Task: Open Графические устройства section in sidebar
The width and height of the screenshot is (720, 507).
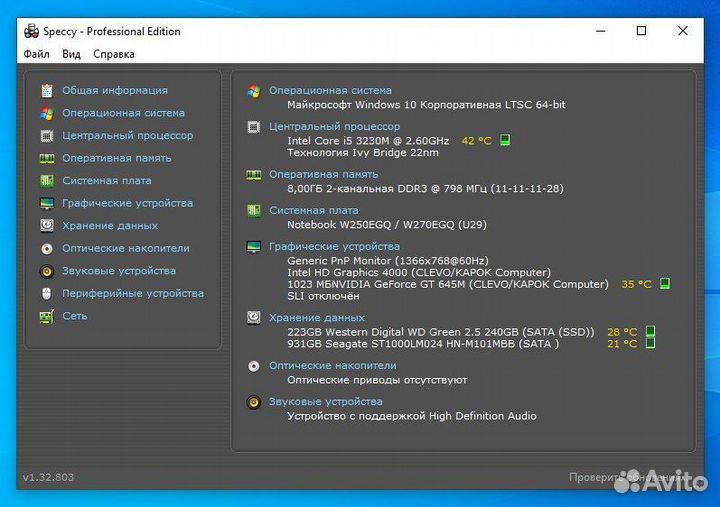Action: [128, 203]
